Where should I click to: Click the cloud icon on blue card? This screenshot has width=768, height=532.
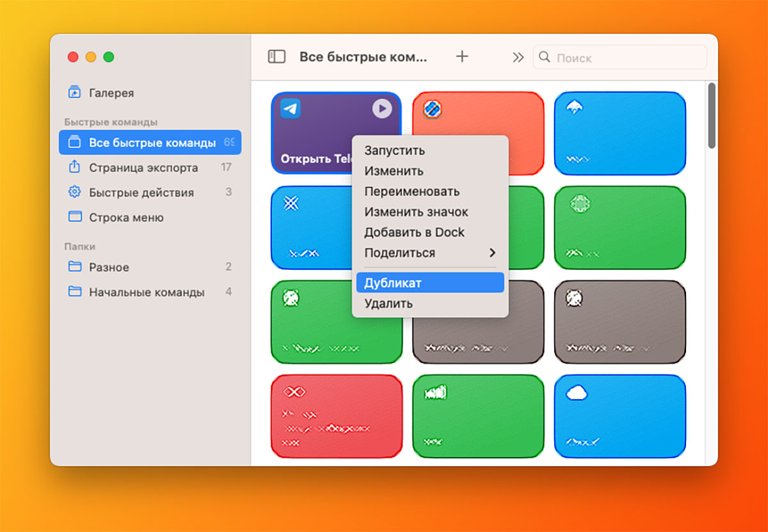pyautogui.click(x=577, y=393)
